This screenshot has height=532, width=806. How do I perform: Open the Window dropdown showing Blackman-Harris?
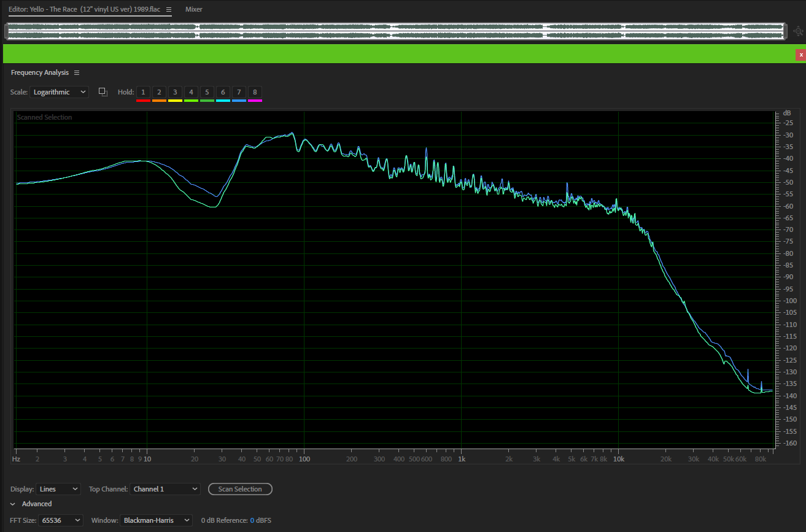[156, 520]
